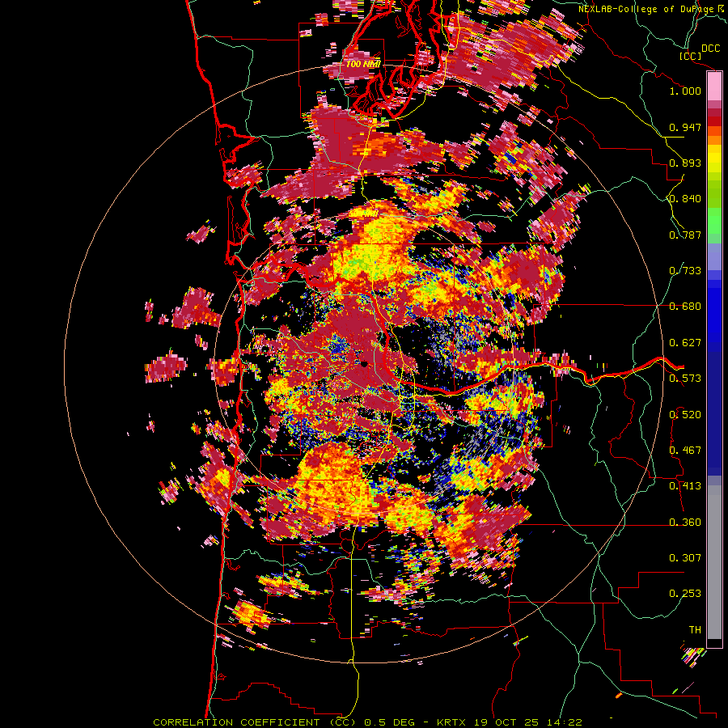The image size is (728, 728).
Task: Select the 0.573 scale value
Action: [x=685, y=379]
